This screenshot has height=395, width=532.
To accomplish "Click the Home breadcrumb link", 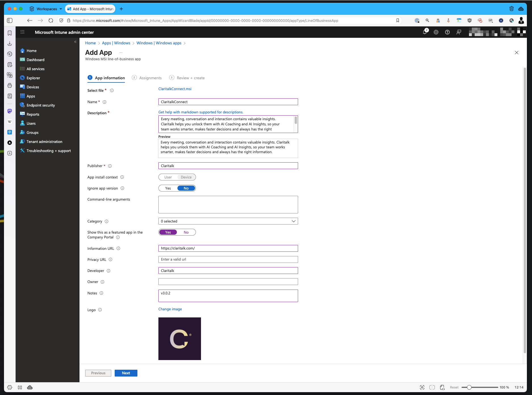I will pyautogui.click(x=90, y=43).
